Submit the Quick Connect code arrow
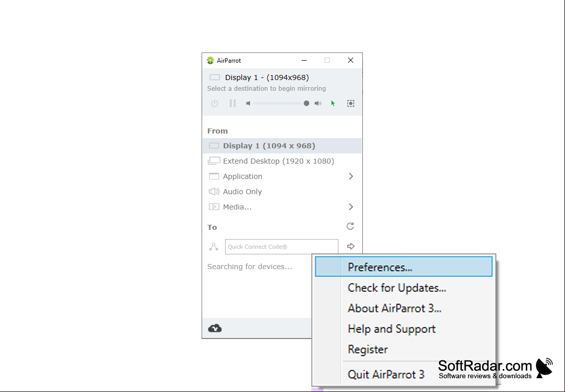 click(351, 247)
